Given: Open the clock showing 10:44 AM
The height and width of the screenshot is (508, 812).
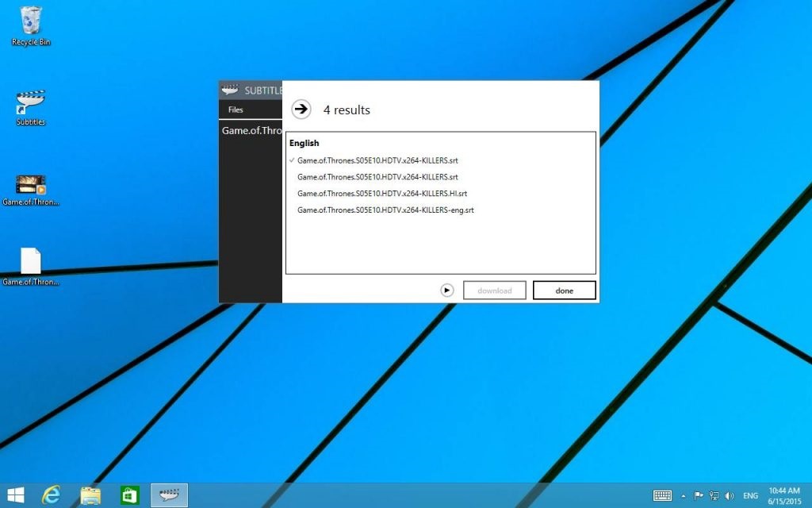Looking at the screenshot, I should click(784, 495).
